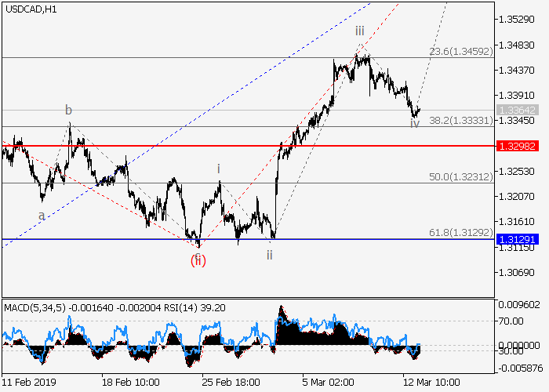Viewport: 549px width, 392px height.
Task: Select the wave label a on the left
Action: [41, 214]
